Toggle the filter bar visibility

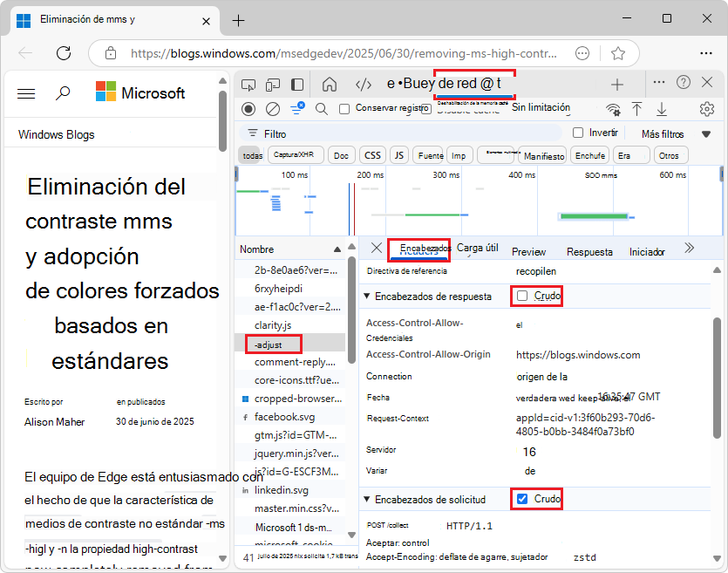(x=296, y=109)
